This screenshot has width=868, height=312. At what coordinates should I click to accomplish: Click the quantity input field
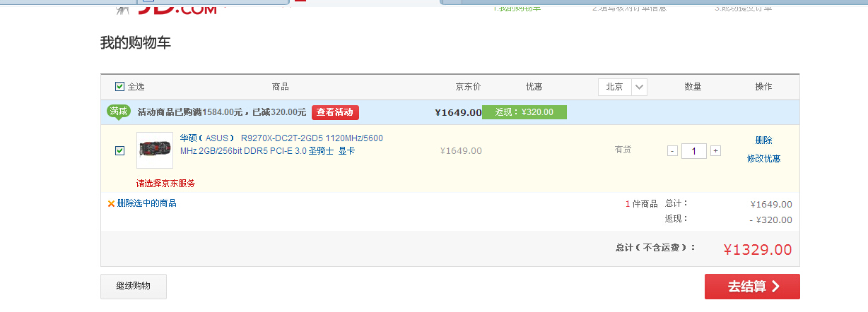[693, 150]
